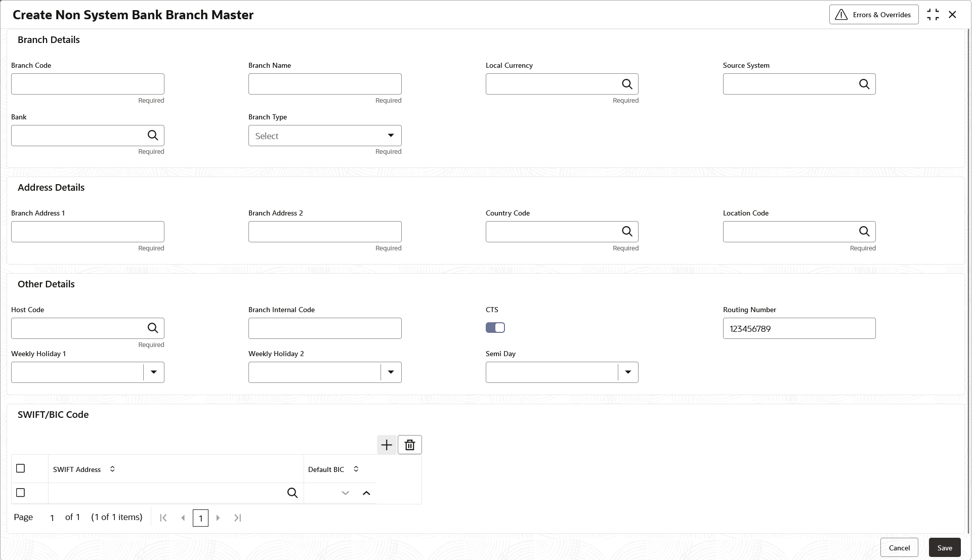Click the Bank search icon
Viewport: 972px width, 560px height.
(152, 135)
